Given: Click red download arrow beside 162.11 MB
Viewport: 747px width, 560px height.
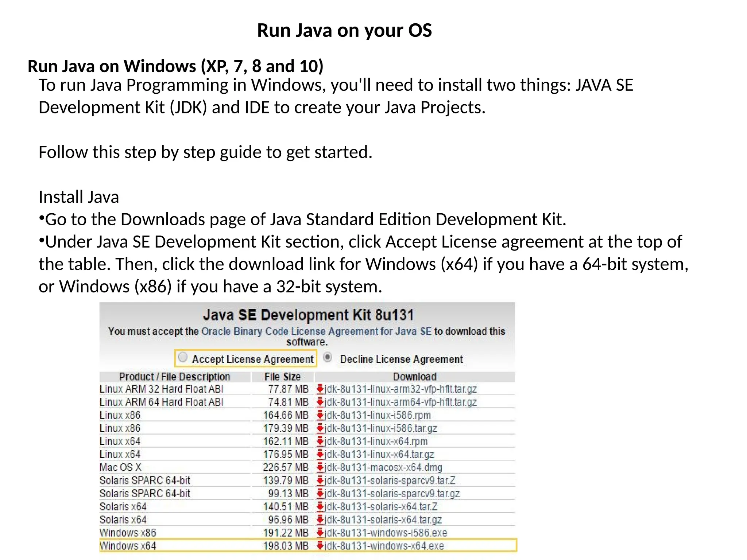Looking at the screenshot, I should pos(320,441).
